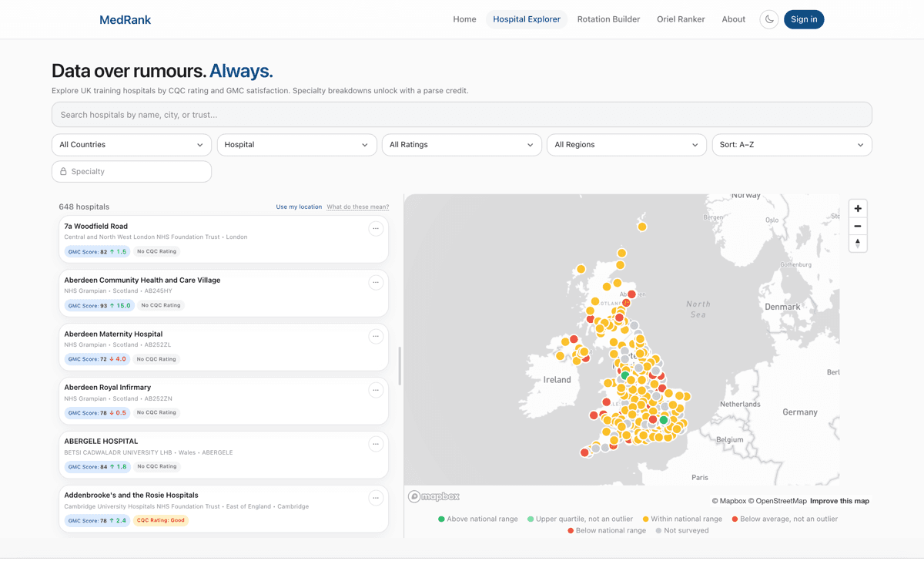This screenshot has height=578, width=924.
Task: Click the Sign in button
Action: (804, 19)
